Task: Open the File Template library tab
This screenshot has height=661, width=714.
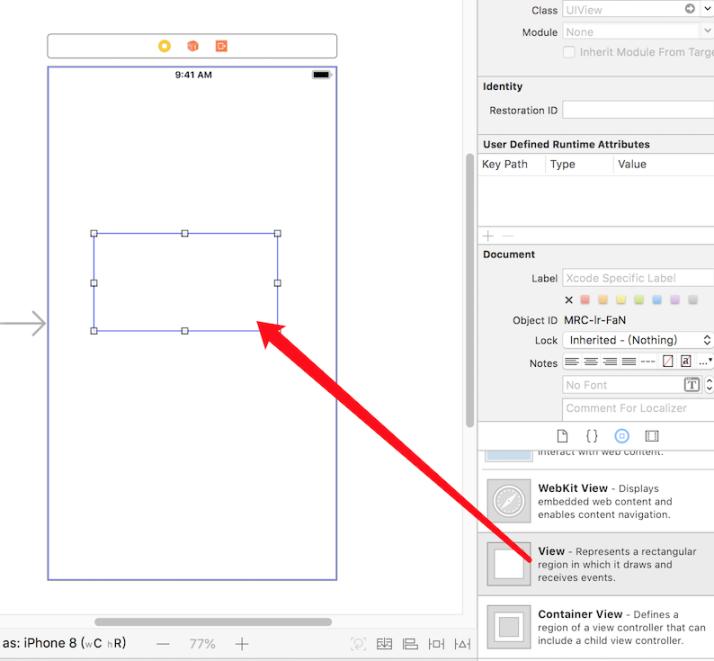Action: [x=562, y=436]
